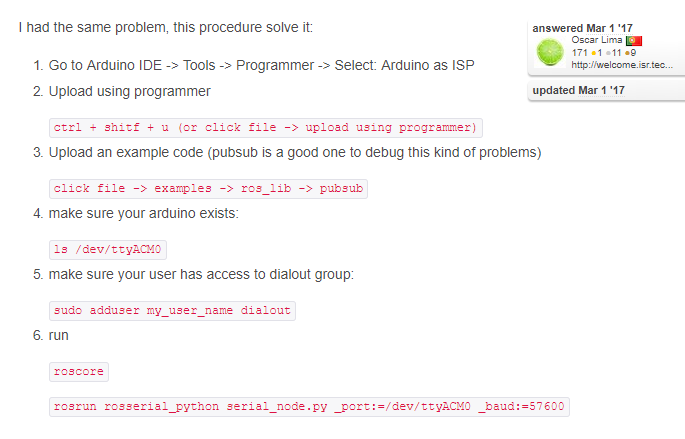Click the 'Go to Arduino IDE' step text

tap(261, 65)
